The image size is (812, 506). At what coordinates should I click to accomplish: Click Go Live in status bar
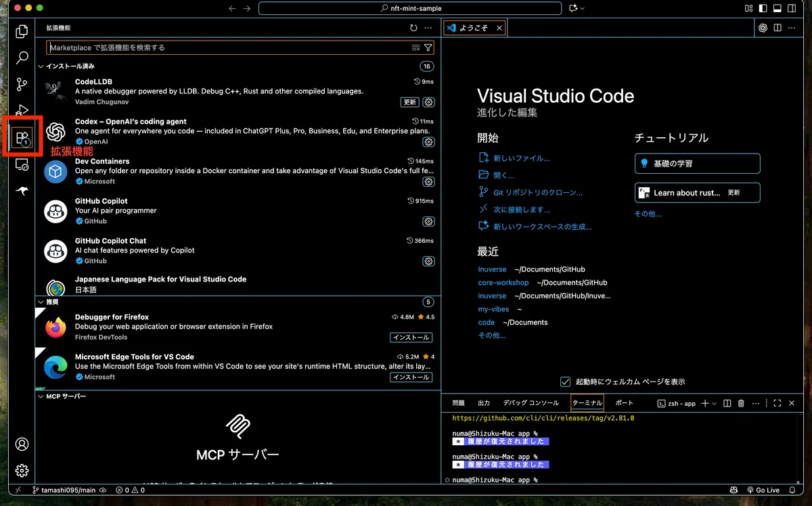coord(763,490)
